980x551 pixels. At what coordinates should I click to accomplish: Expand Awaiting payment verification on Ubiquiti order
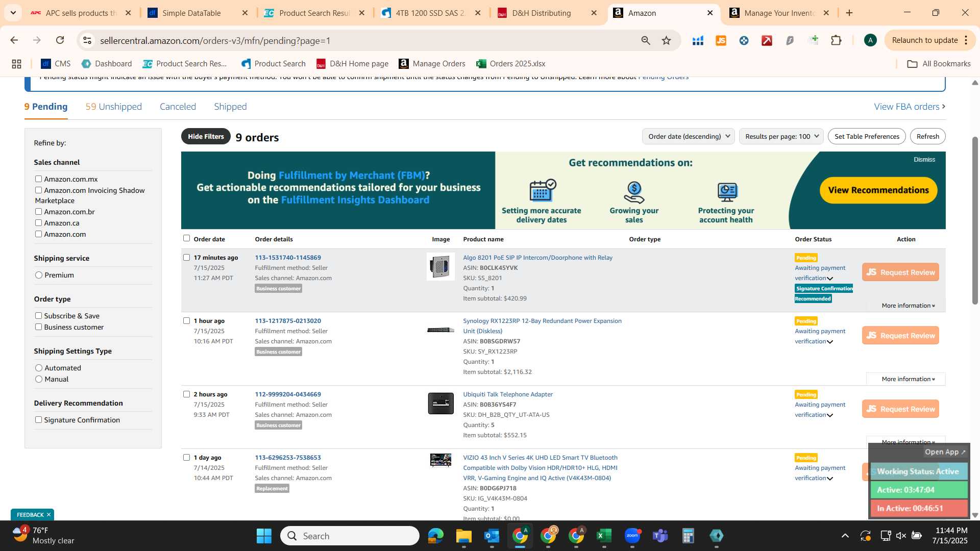830,415
